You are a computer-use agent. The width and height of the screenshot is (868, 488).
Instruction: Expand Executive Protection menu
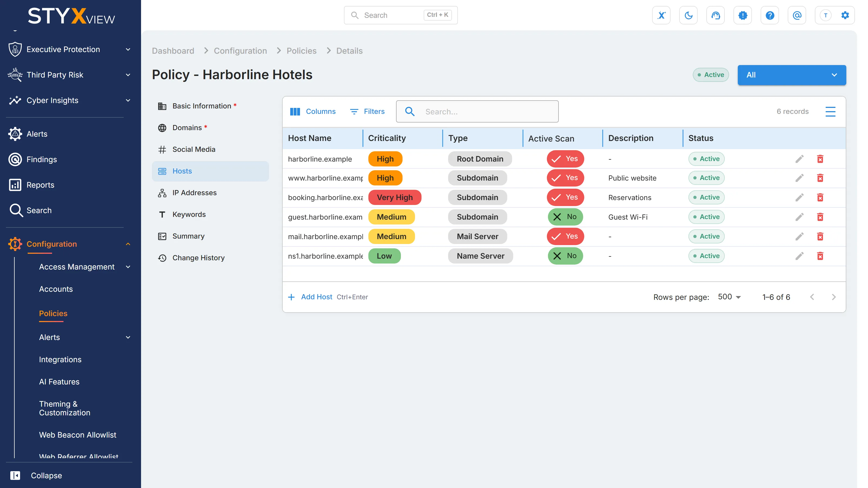click(69, 50)
